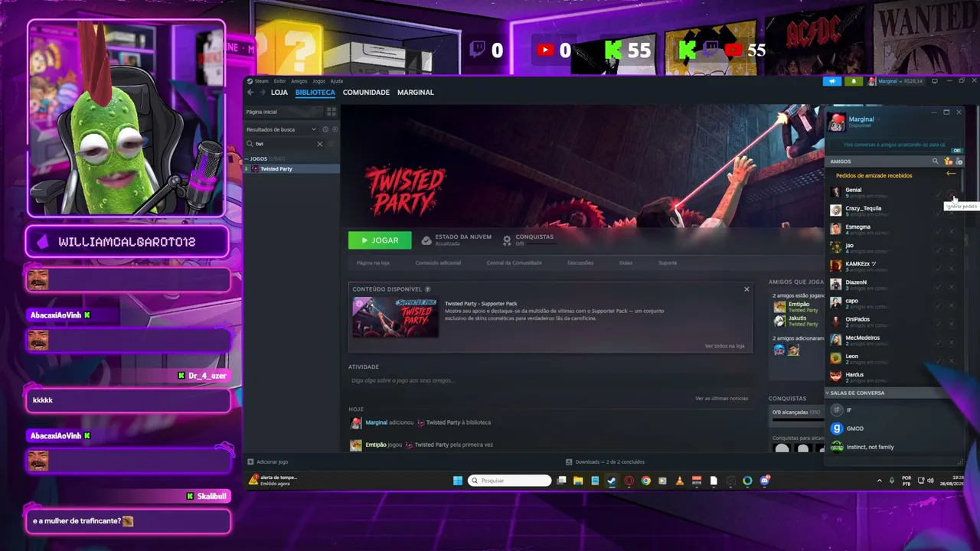Image resolution: width=980 pixels, height=551 pixels.
Task: Open the Conquistas achievements icon
Action: coord(507,240)
